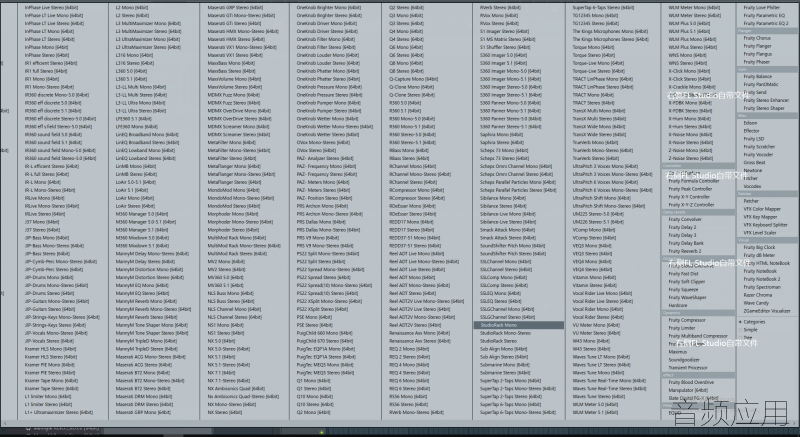The image size is (800, 437).
Task: Select Vitamin Mono [64bit]
Action: pos(594,277)
